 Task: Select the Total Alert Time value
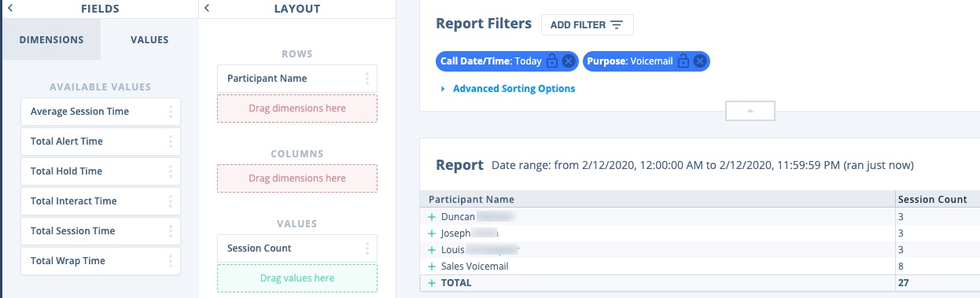point(101,142)
